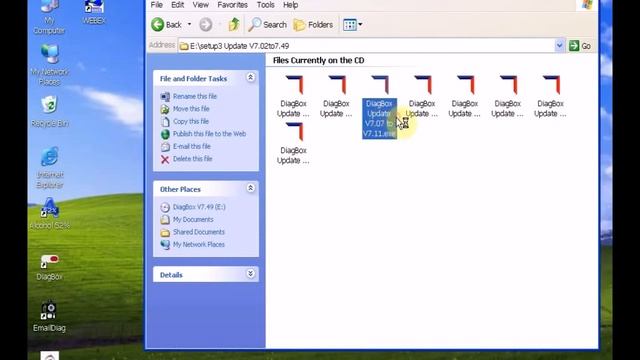Select fourth DiagBox Update file in top row
Screen dimensions: 640x360
tap(422, 97)
